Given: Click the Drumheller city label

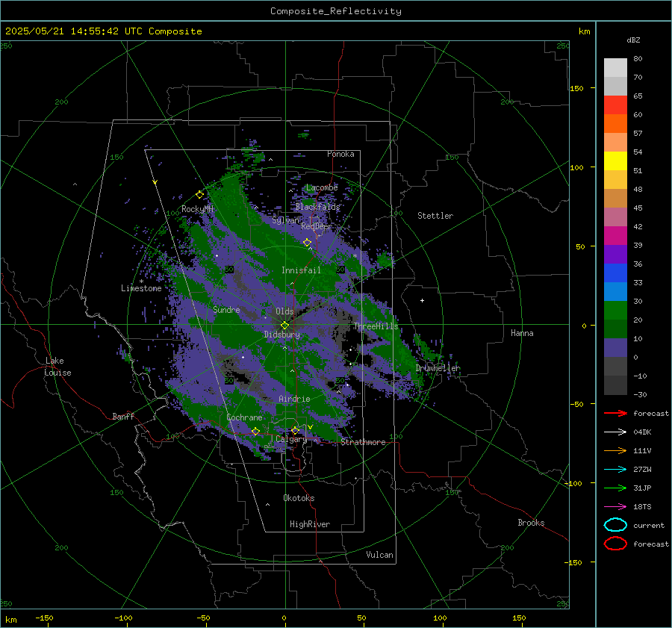Looking at the screenshot, I should [x=438, y=368].
